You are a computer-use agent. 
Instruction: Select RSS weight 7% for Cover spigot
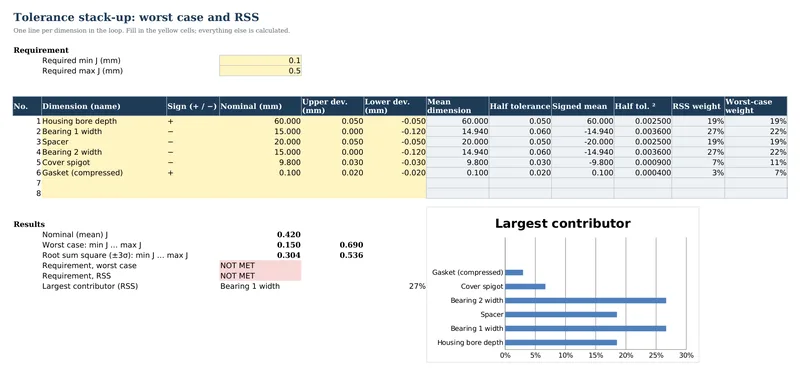[698, 162]
